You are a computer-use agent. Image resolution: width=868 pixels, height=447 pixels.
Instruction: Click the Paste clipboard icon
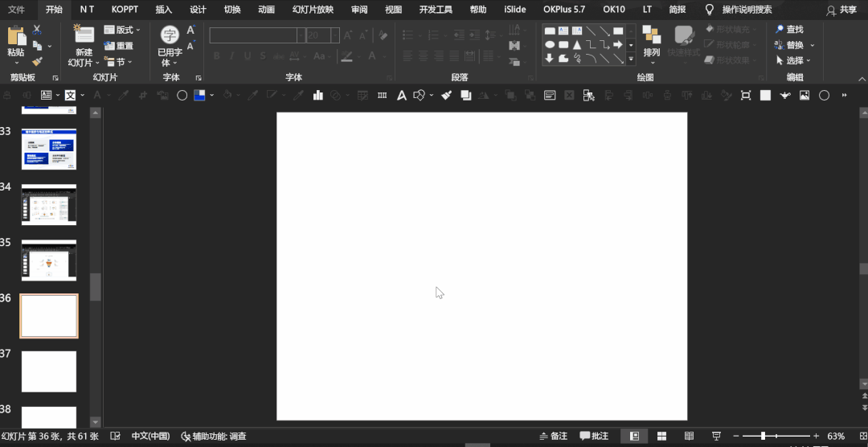coord(16,36)
